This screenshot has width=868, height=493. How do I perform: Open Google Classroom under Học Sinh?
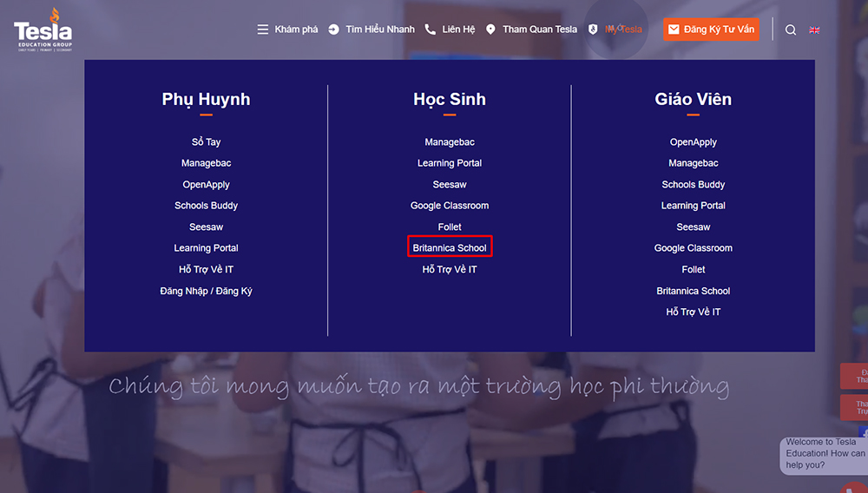click(450, 206)
